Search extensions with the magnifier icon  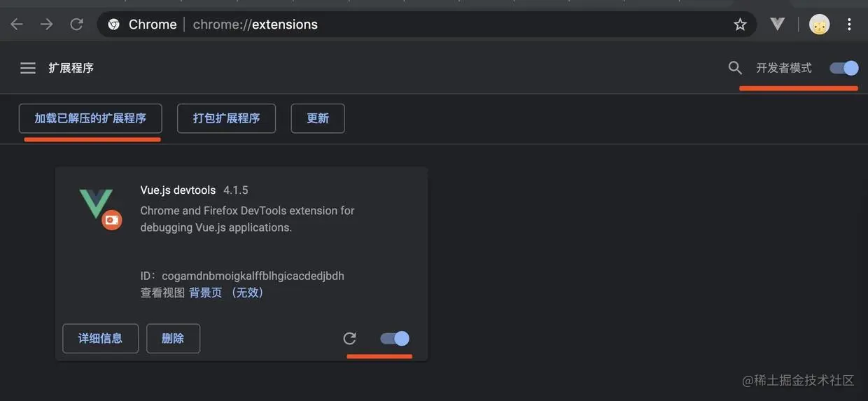pyautogui.click(x=735, y=68)
